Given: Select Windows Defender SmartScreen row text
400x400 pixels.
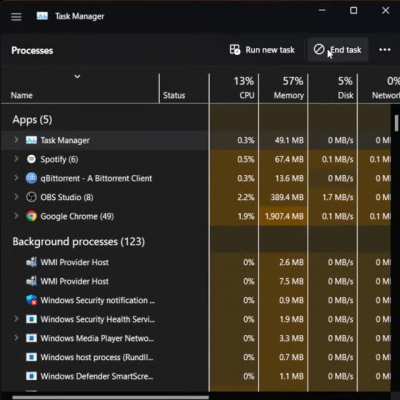Looking at the screenshot, I should [97, 376].
